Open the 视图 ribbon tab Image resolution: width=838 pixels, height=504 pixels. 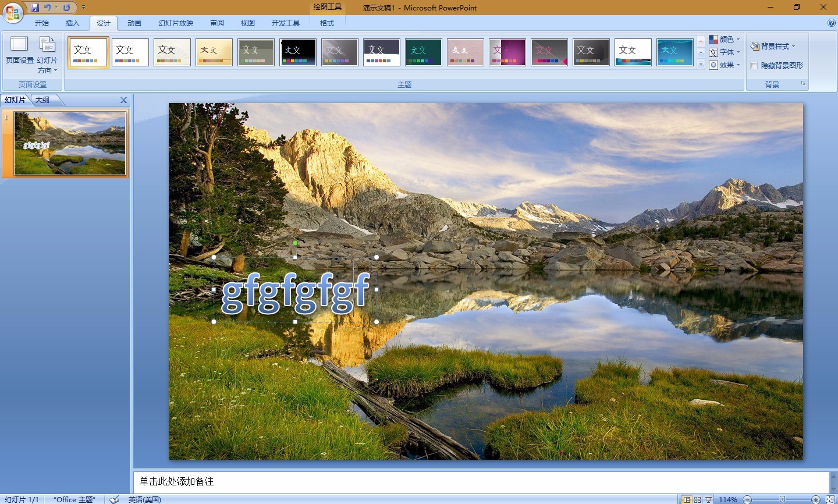click(x=248, y=23)
